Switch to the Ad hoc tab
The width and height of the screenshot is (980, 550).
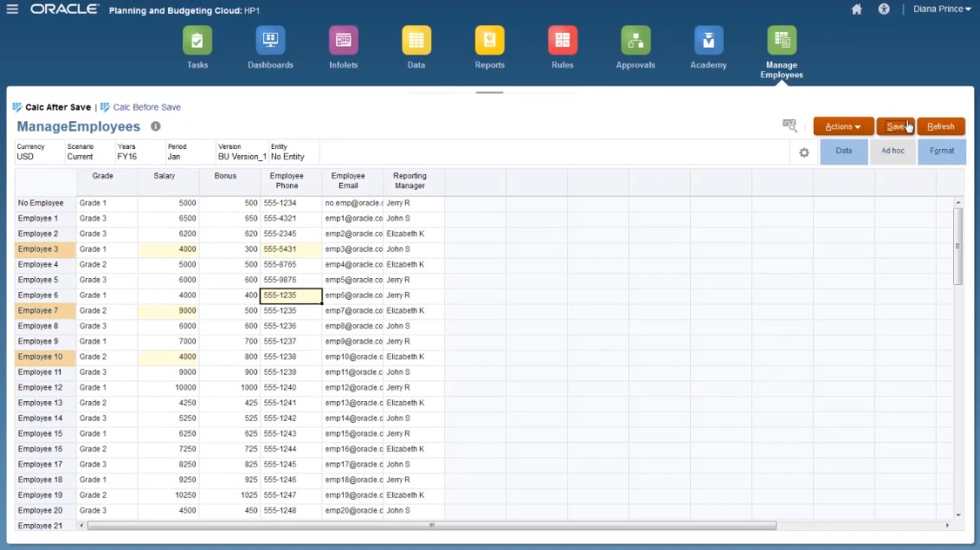[x=893, y=150]
